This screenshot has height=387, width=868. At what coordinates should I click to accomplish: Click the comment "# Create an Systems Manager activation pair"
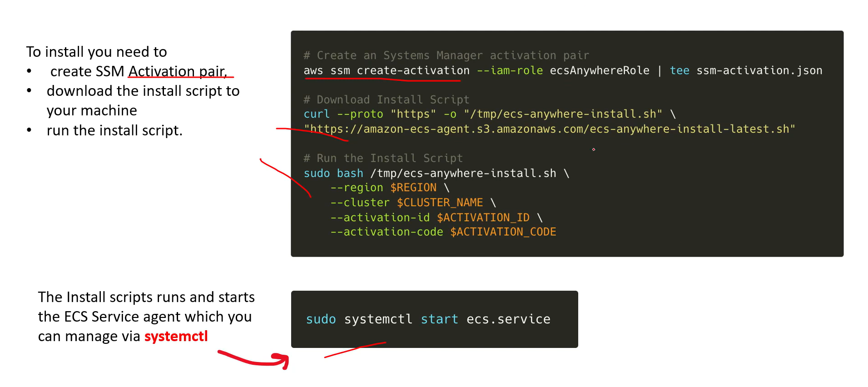(446, 55)
